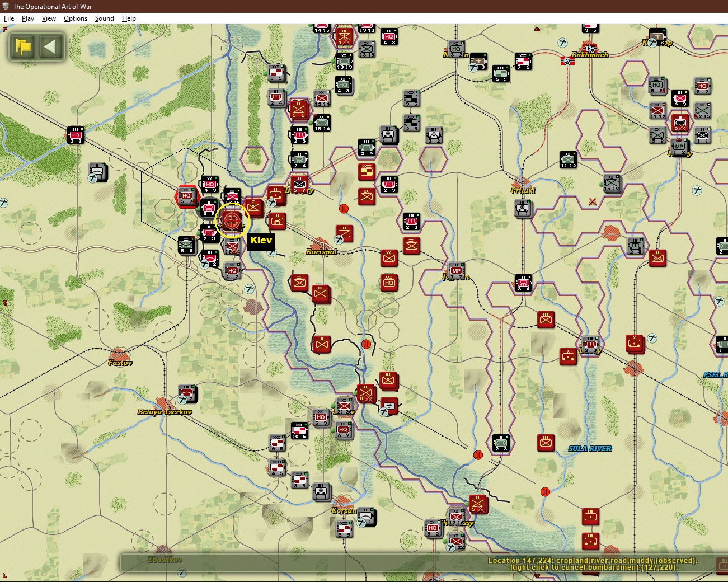Select the black XXX unit marked 7 6 west of Bakhmach

pyautogui.click(x=523, y=62)
